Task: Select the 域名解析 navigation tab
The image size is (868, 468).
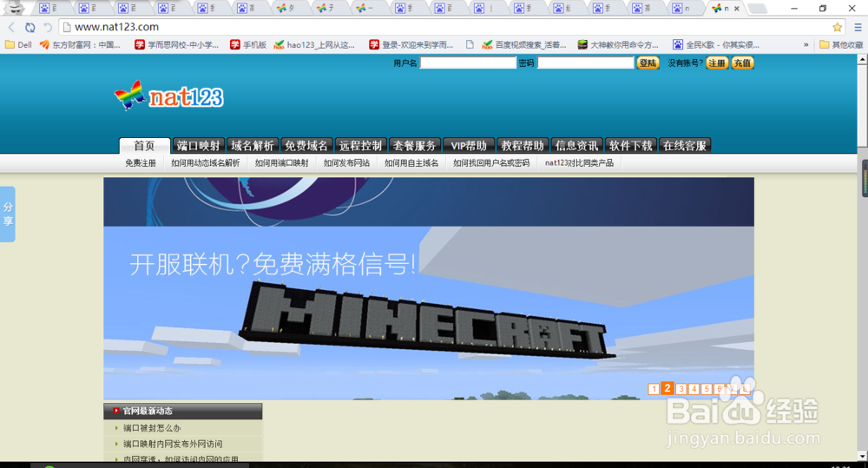Action: coord(253,146)
